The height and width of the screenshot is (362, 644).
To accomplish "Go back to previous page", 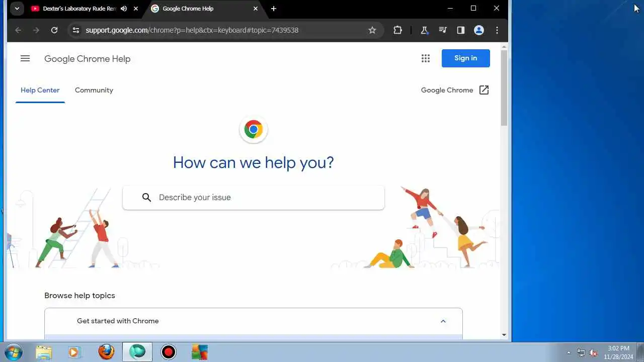I will 18,30.
